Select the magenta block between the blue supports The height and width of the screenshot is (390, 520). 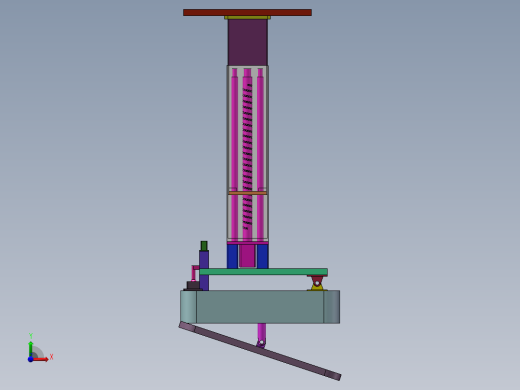pyautogui.click(x=247, y=256)
